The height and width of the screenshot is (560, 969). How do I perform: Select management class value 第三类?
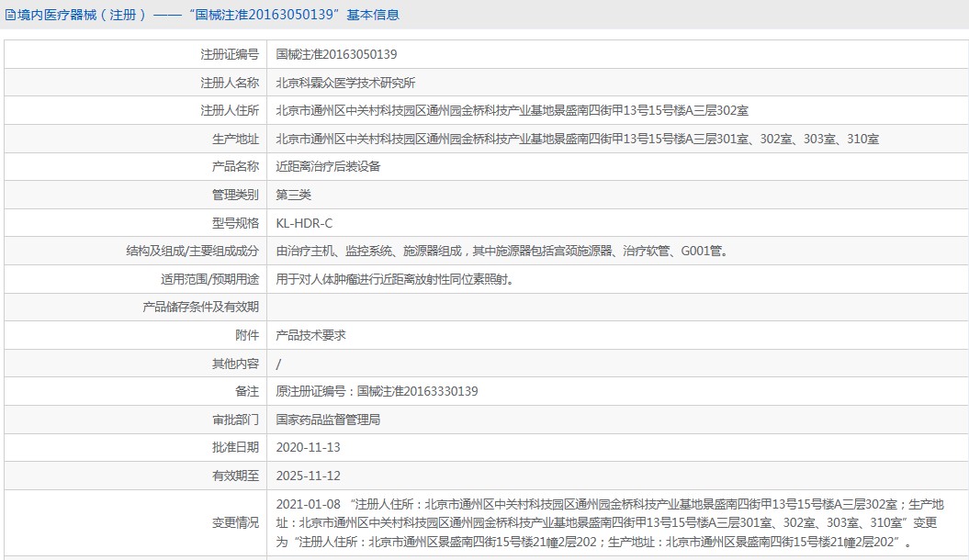[x=294, y=196]
